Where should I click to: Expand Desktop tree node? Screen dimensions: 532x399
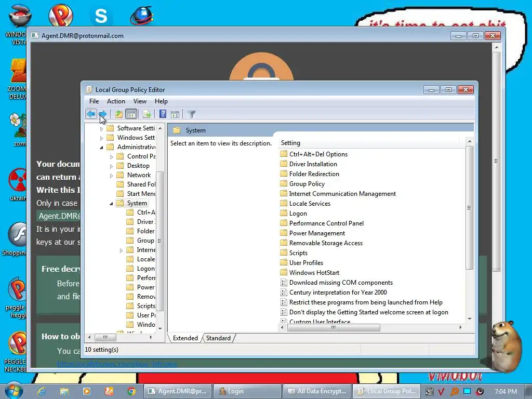pos(111,166)
